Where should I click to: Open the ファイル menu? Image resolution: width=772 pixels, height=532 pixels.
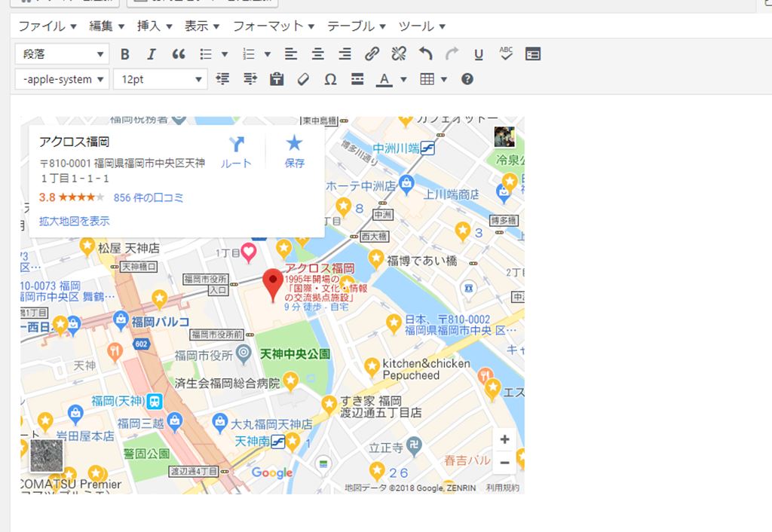click(x=47, y=26)
